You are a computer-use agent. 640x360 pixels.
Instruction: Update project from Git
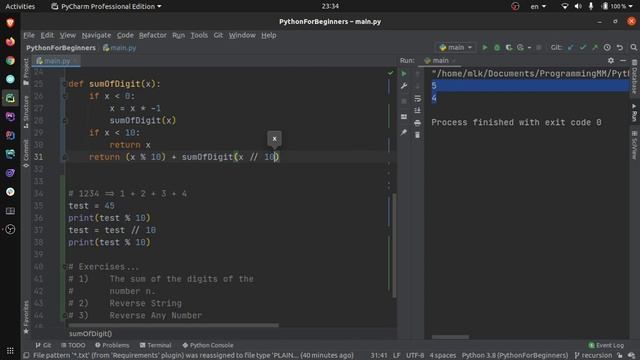tap(571, 47)
